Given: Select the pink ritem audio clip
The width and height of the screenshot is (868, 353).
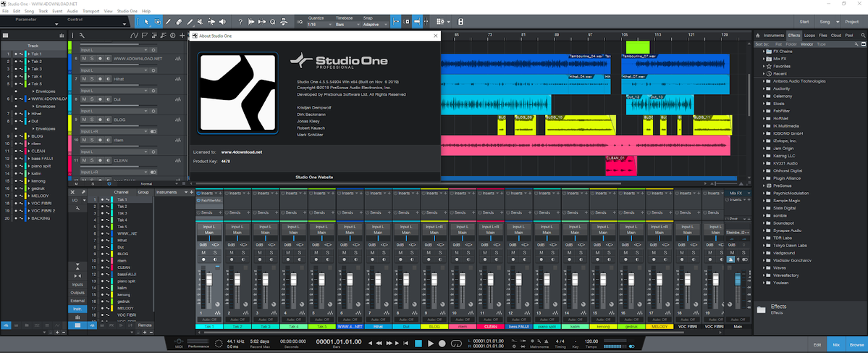Looking at the screenshot, I should [585, 146].
